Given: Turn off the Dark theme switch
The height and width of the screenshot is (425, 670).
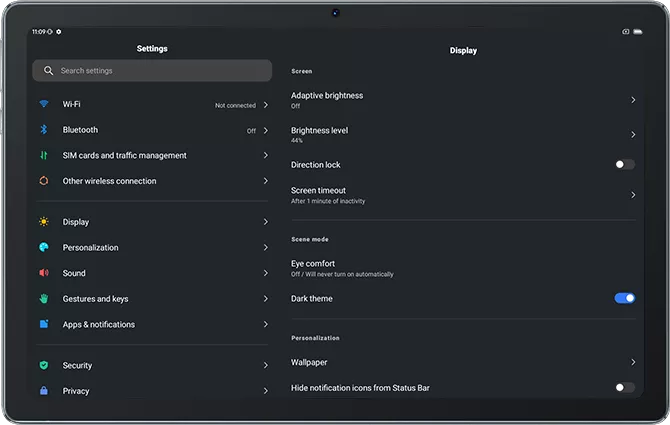Looking at the screenshot, I should (x=624, y=298).
